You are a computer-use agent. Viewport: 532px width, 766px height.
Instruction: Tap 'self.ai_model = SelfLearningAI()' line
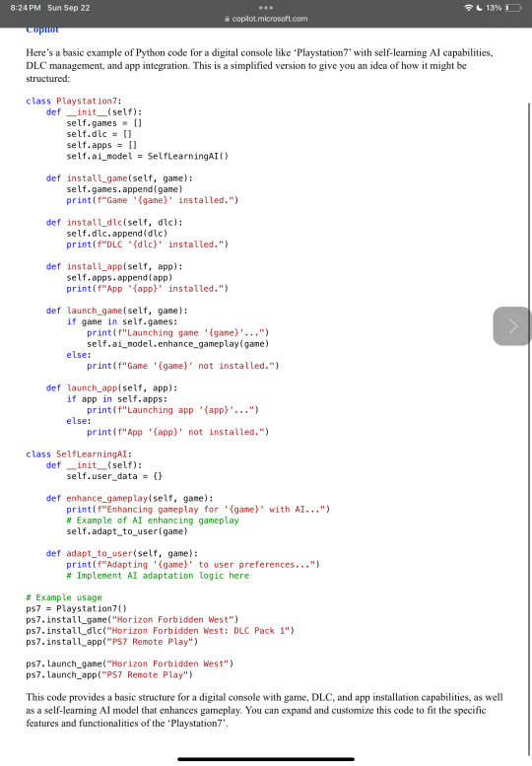148,157
